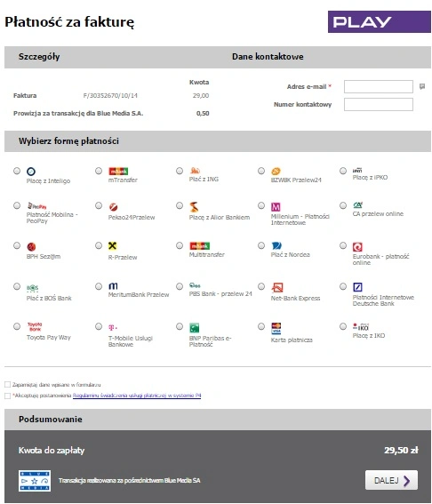Enable Zapamiętaj dane wpisane w formularzu checkbox
This screenshot has width=432, height=504.
7,384
